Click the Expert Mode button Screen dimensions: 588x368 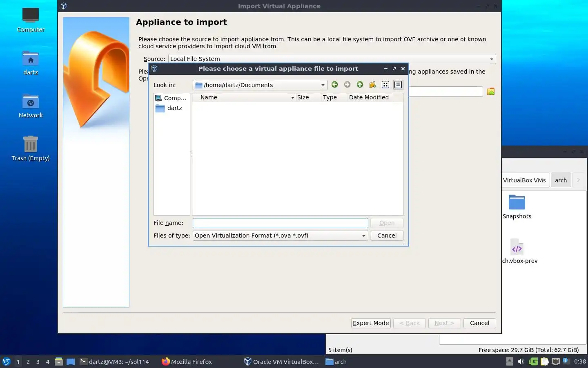[x=371, y=323]
